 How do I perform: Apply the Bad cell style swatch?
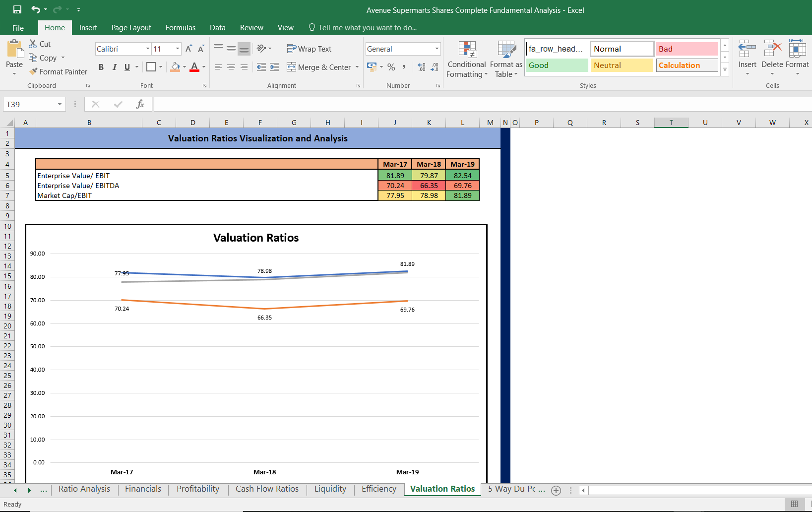pyautogui.click(x=687, y=49)
